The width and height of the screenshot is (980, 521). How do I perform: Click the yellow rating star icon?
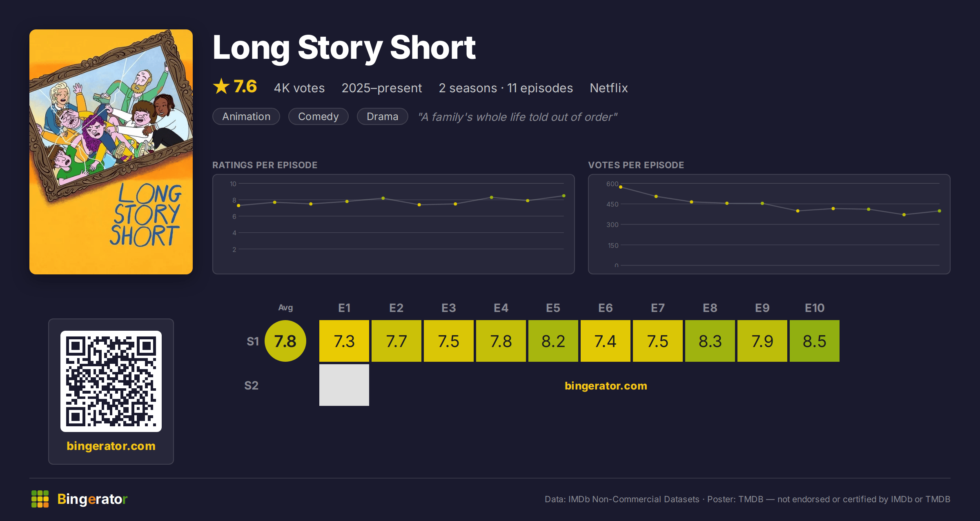pos(221,86)
